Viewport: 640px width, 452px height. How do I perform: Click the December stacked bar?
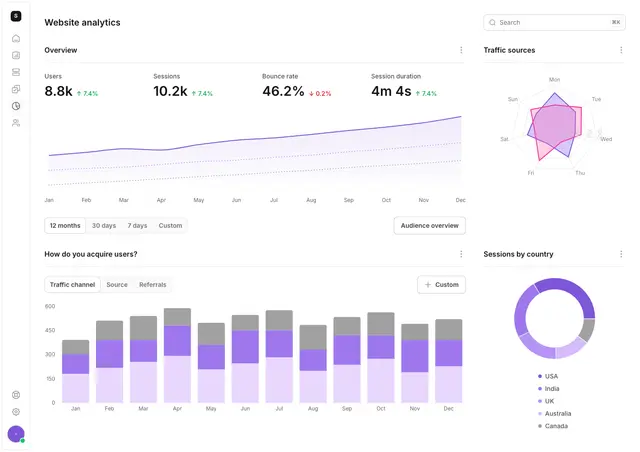449,361
